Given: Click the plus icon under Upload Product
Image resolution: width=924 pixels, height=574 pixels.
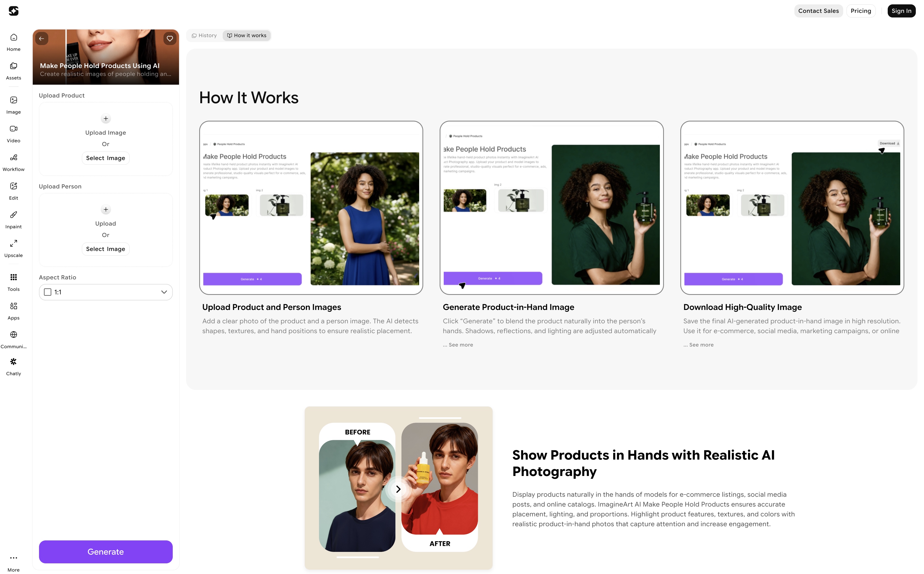Looking at the screenshot, I should tap(106, 119).
